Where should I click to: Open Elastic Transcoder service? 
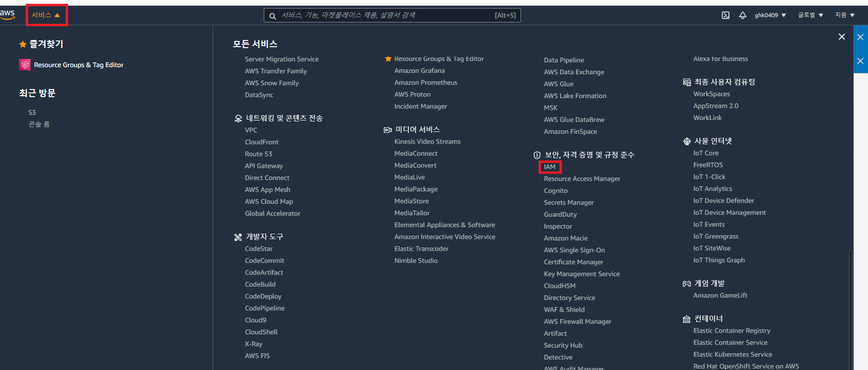point(421,249)
